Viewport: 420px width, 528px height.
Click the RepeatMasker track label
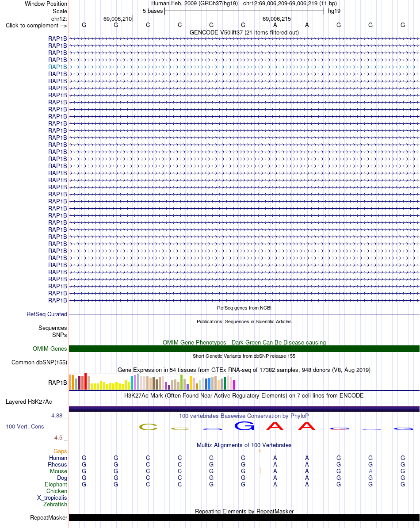49,518
